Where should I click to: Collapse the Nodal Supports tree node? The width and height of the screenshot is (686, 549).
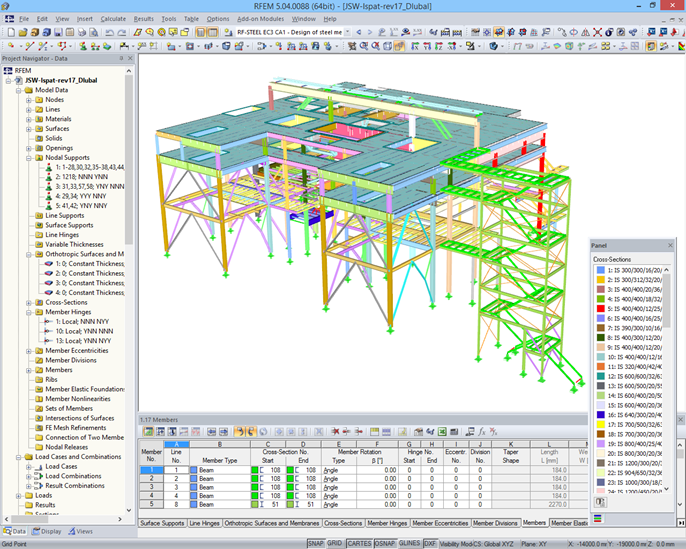point(28,157)
